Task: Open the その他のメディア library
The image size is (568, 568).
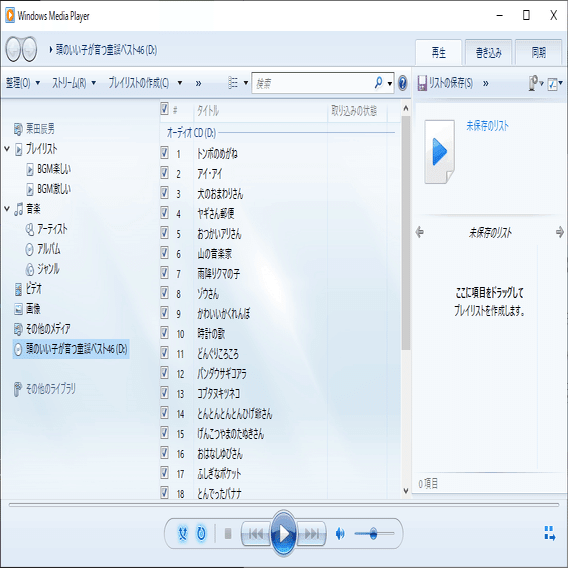Action: coord(42,329)
